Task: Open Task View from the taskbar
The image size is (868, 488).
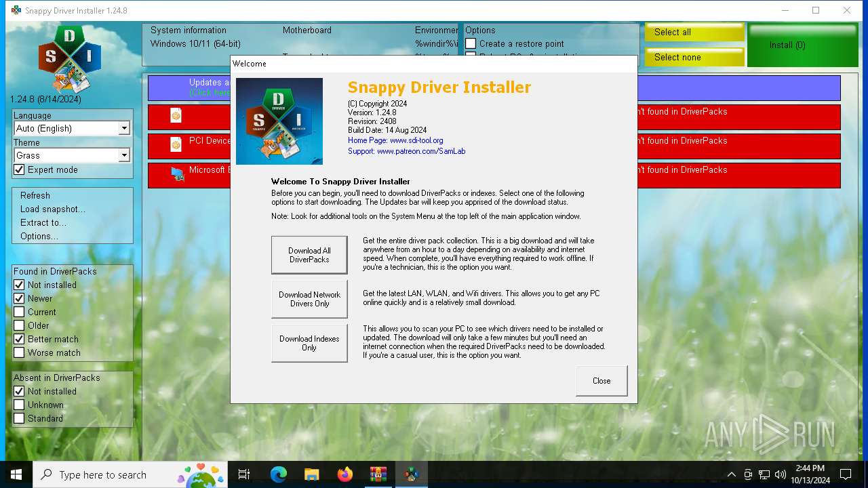Action: click(244, 474)
